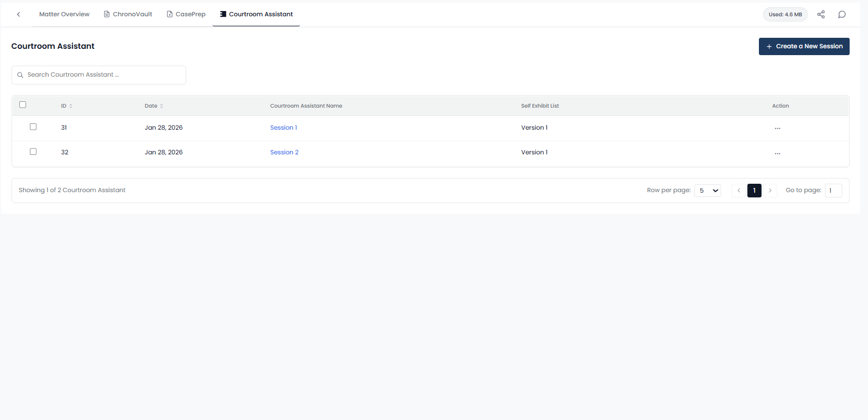Open the chat comment icon
Image resolution: width=868 pixels, height=420 pixels.
tap(842, 14)
